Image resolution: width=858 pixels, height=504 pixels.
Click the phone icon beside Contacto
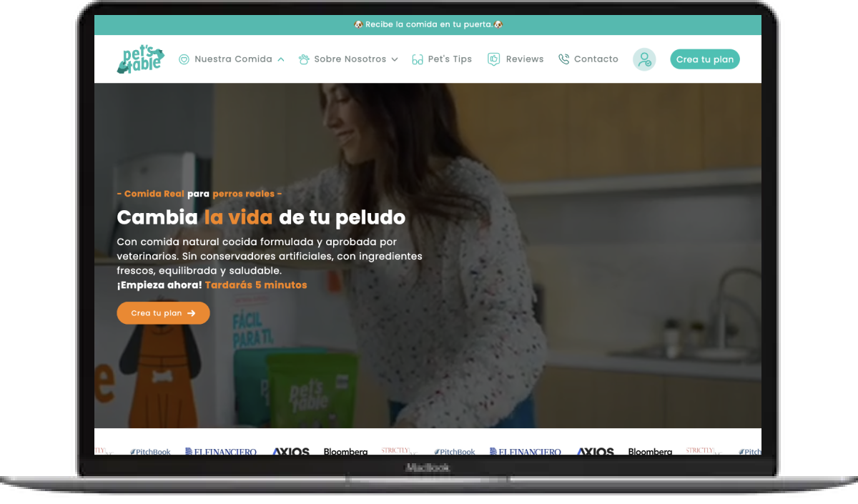[x=563, y=59]
